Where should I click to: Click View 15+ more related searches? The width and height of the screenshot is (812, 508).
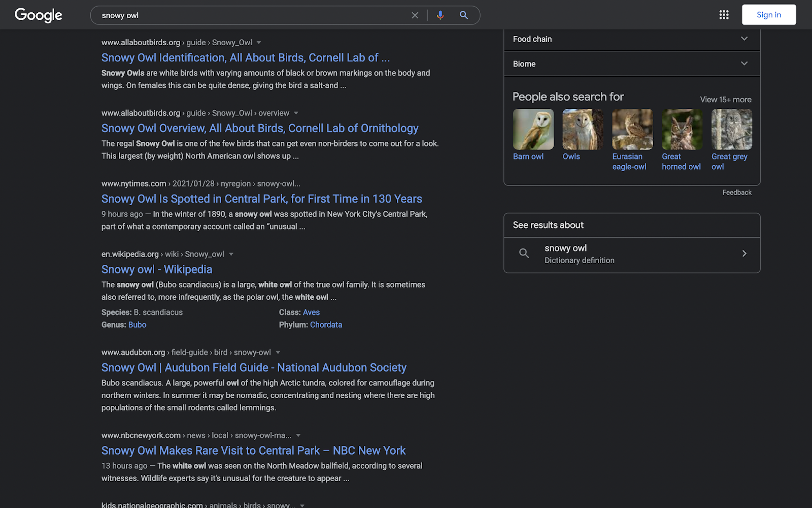726,99
